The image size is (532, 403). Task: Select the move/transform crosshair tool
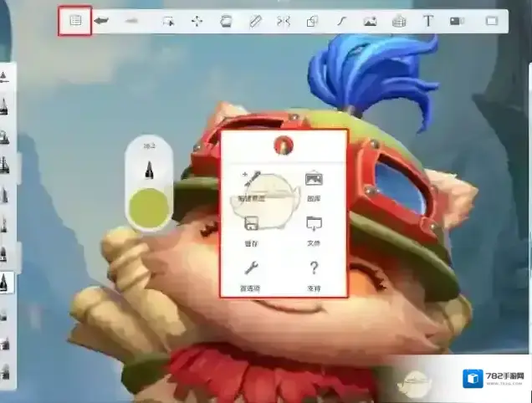[197, 21]
